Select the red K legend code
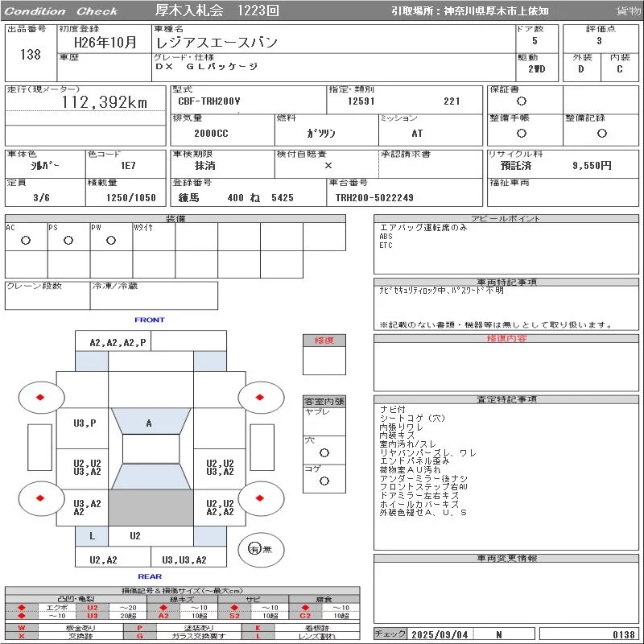This screenshot has width=644, height=644. click(x=258, y=628)
